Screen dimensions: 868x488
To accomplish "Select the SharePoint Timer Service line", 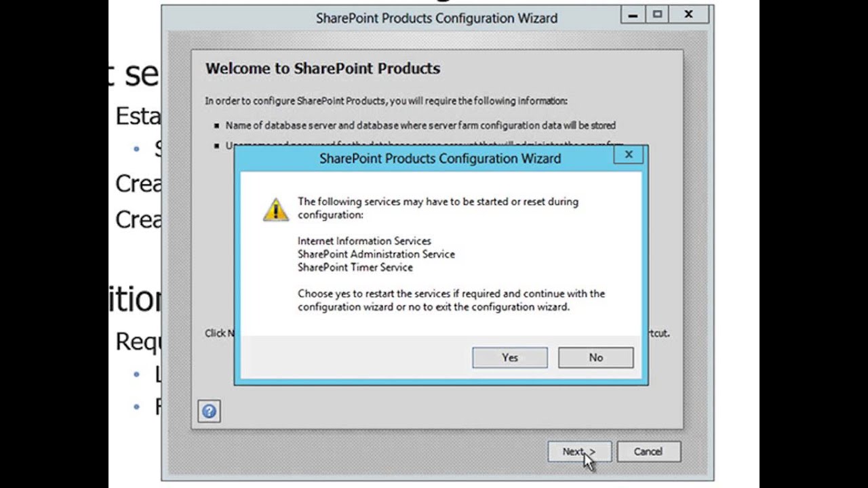I will (x=355, y=267).
